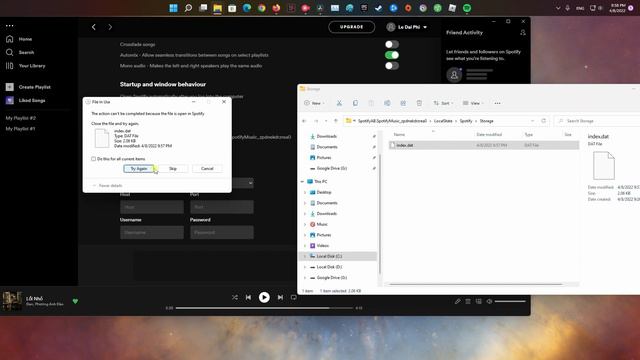
Task: Toggle Crossfade songs switch in Spotify
Action: pos(391,44)
